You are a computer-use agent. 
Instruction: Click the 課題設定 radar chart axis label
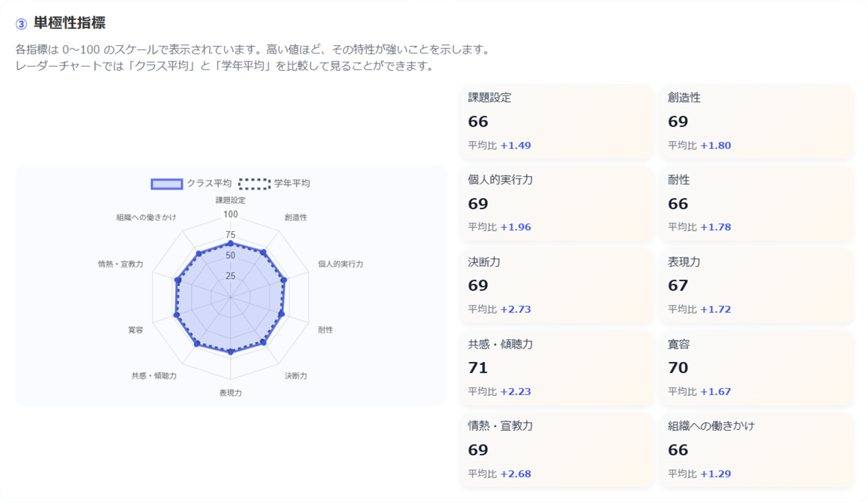(231, 200)
